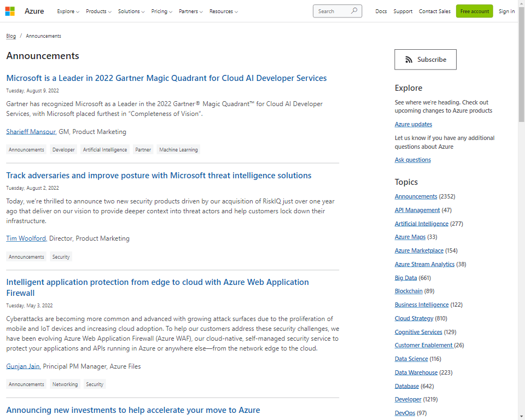Navigate to Blog breadcrumb link
This screenshot has height=420, width=525.
pyautogui.click(x=11, y=36)
